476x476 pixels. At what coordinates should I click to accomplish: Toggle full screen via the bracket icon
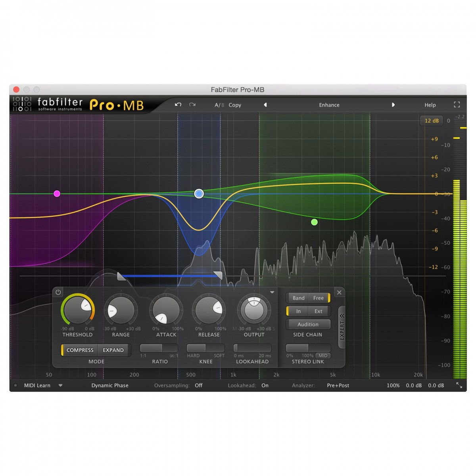click(x=457, y=104)
